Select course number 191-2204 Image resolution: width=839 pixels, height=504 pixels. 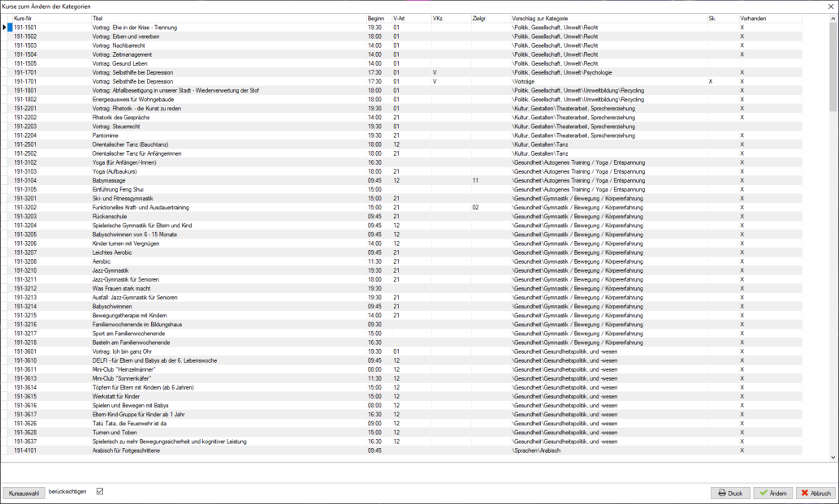25,136
